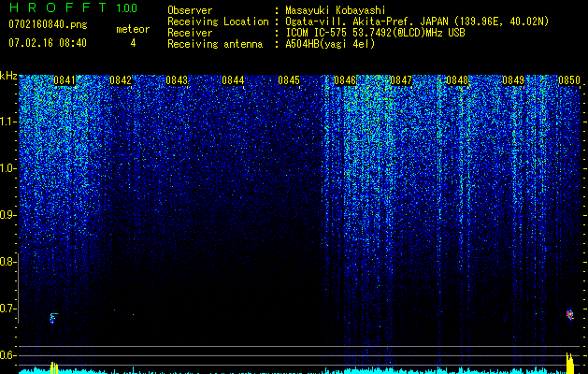Click the 0844 time marker
The width and height of the screenshot is (588, 374).
click(233, 80)
